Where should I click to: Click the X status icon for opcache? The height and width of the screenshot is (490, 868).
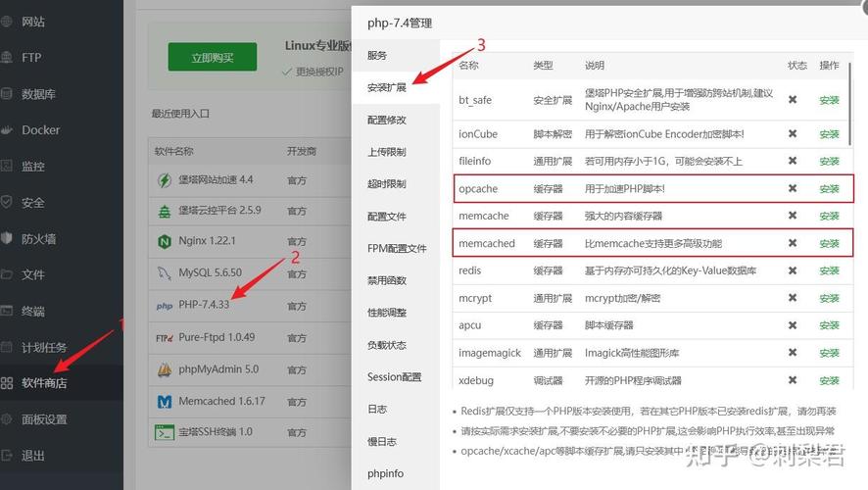coord(793,188)
